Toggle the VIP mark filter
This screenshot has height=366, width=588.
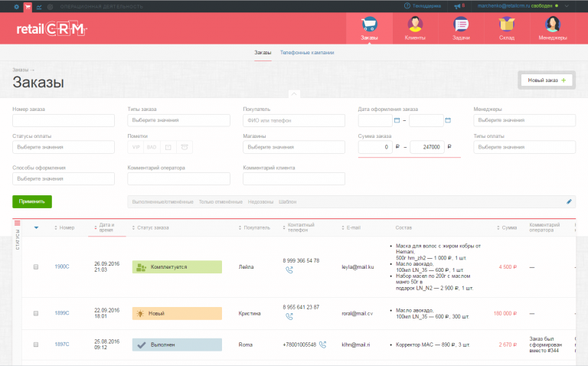tap(136, 147)
